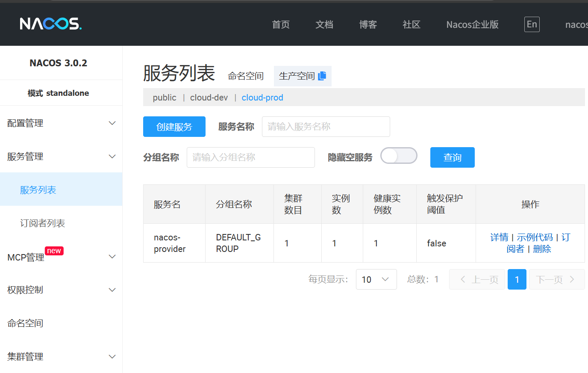Focus the 服务名称 input field
The height and width of the screenshot is (373, 588).
326,127
